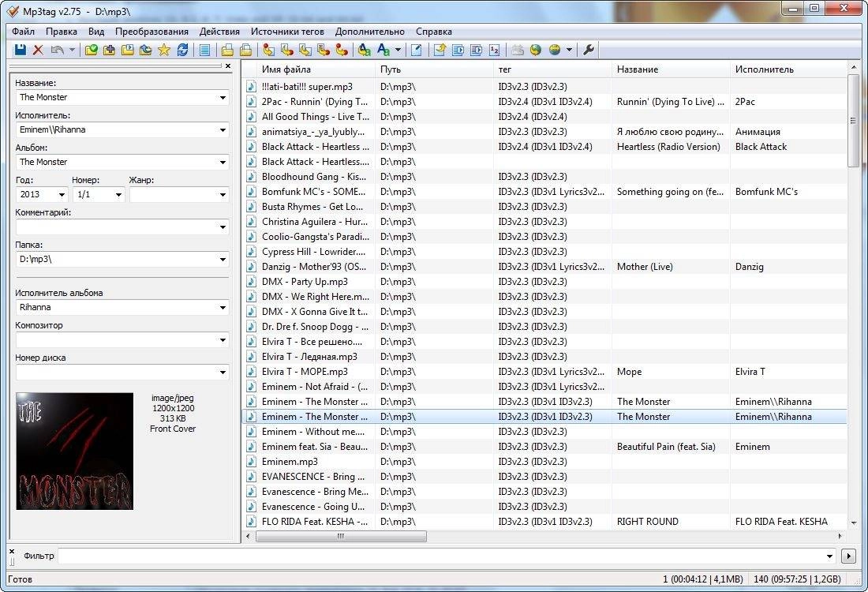Click the Filename to Filename convert icon

305,50
